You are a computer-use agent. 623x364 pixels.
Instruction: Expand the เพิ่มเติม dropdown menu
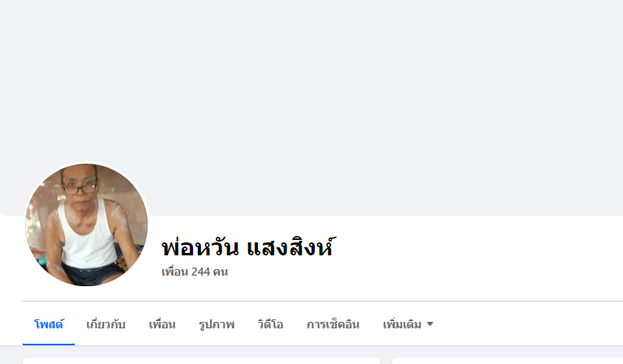[x=408, y=324]
